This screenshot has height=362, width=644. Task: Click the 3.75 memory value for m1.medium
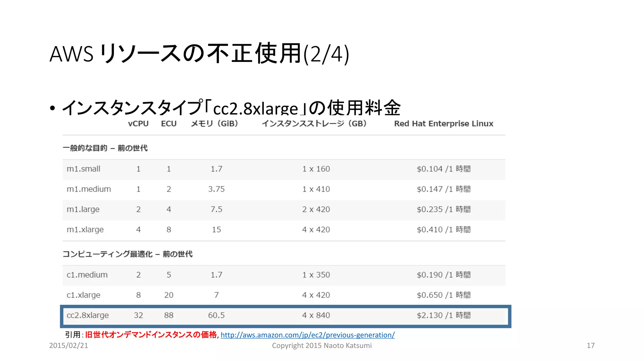216,189
